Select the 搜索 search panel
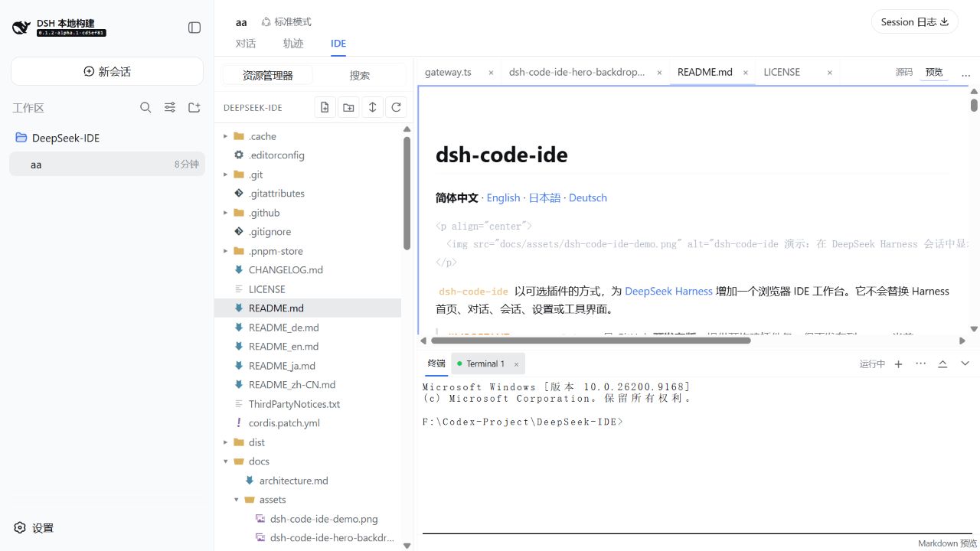This screenshot has width=980, height=551. [360, 75]
